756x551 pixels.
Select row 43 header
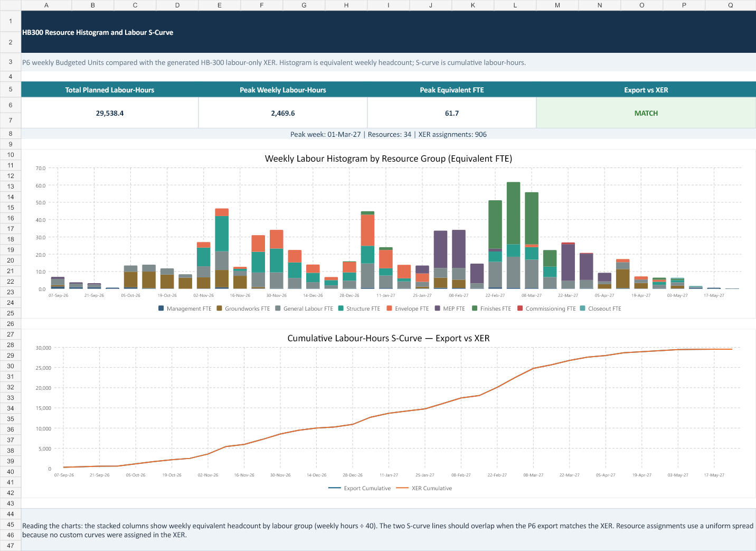tap(11, 503)
